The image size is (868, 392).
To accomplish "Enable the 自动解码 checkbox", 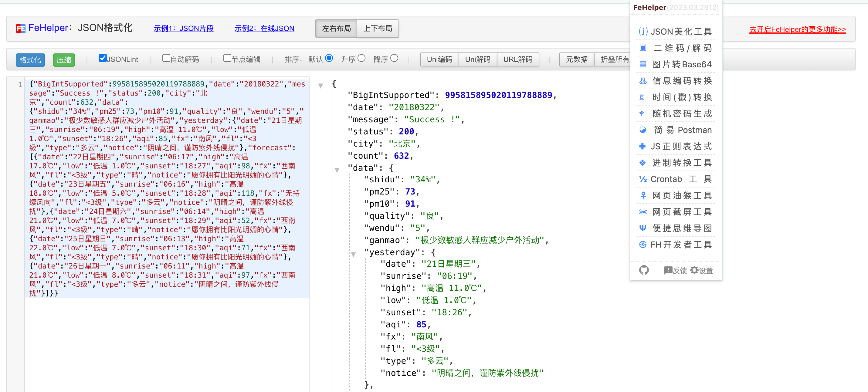I will 166,58.
